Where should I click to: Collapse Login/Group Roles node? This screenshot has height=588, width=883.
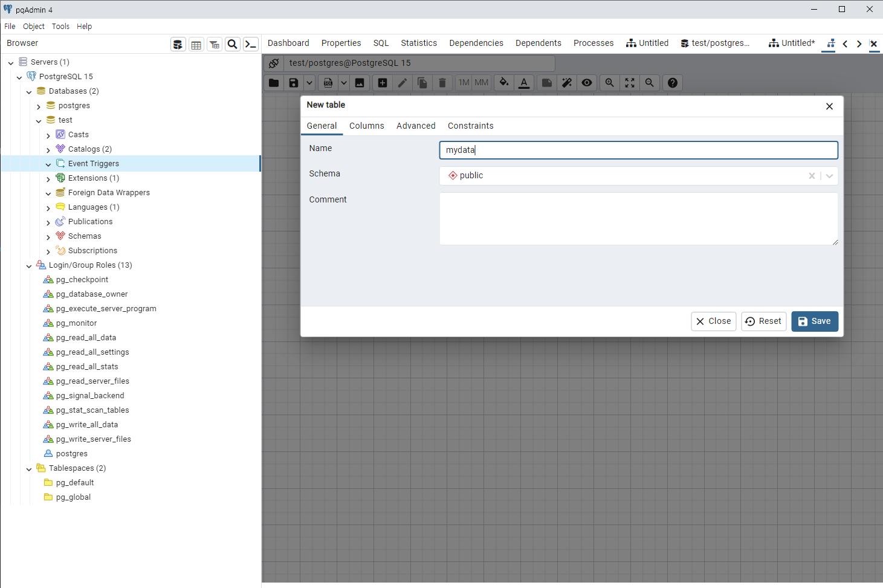(29, 266)
